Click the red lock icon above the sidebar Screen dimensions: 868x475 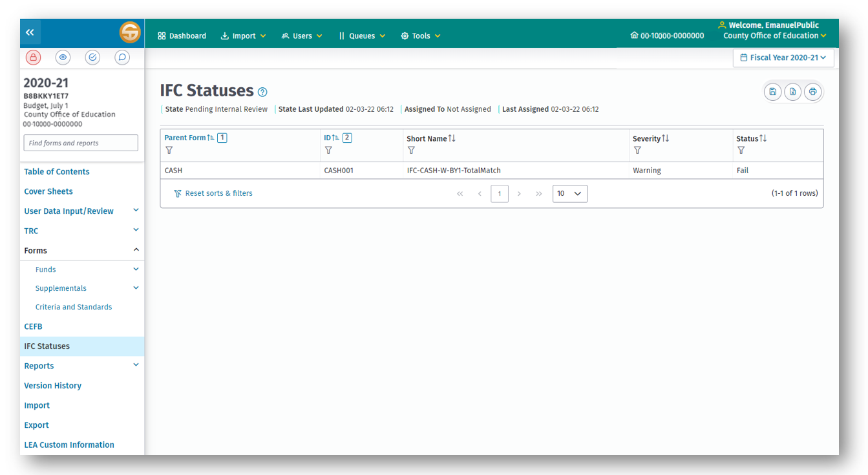(x=33, y=57)
